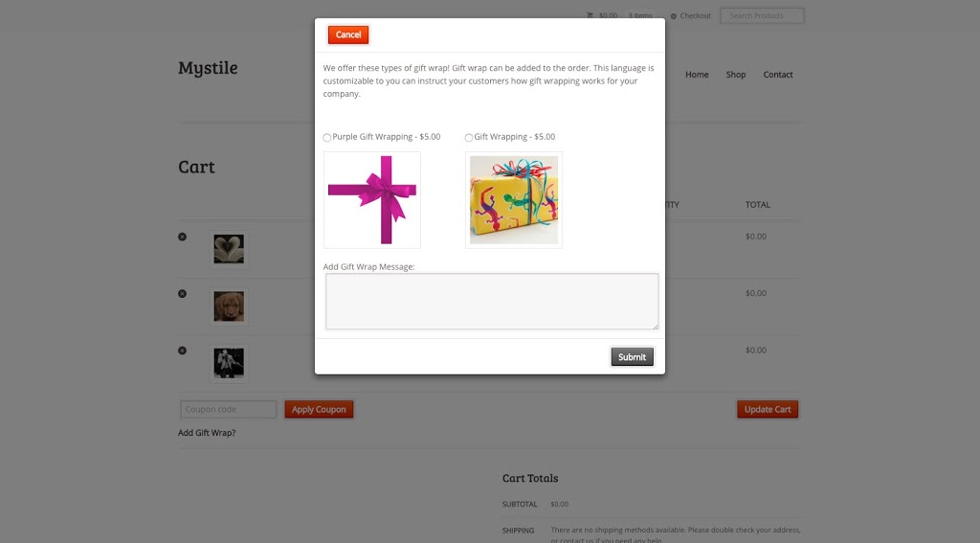This screenshot has height=543, width=980.
Task: Submit the gift wrap selection
Action: pos(632,356)
